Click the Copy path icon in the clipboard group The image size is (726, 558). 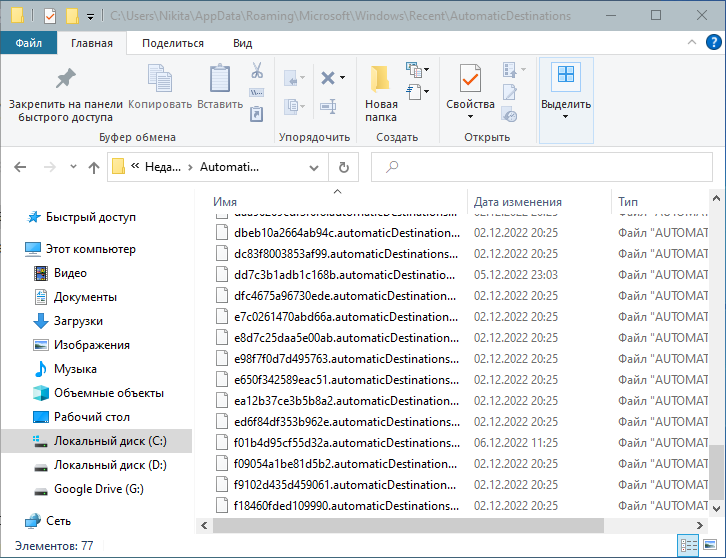point(257,92)
